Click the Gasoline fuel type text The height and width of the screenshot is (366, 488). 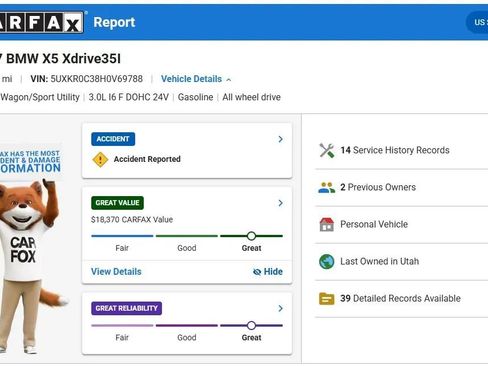tap(195, 97)
